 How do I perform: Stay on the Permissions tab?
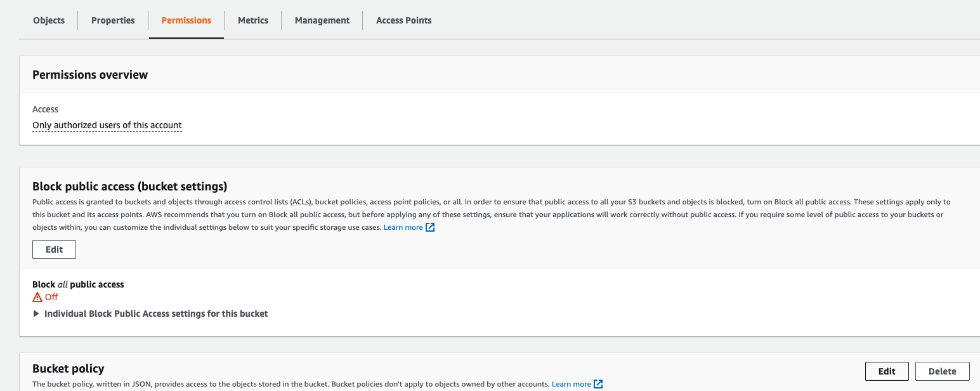coord(186,20)
